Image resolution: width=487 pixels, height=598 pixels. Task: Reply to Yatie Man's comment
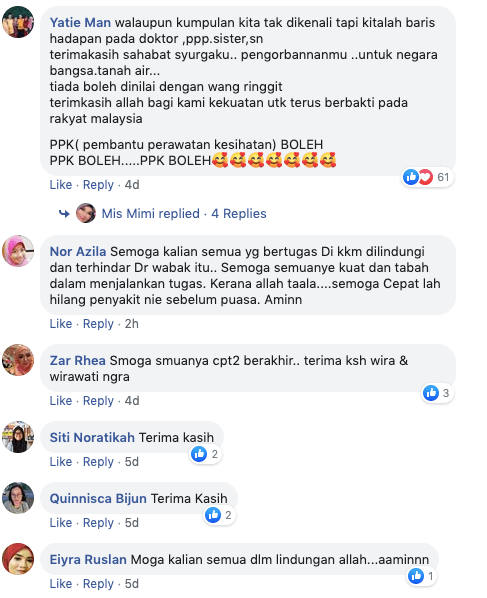tap(98, 185)
